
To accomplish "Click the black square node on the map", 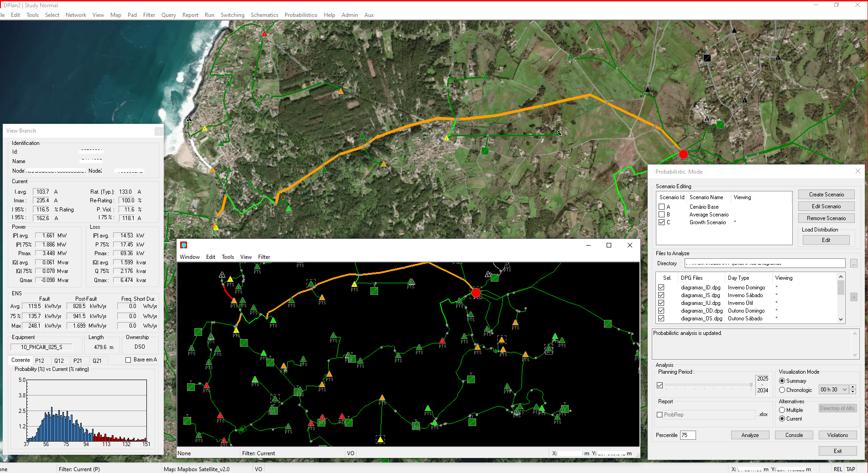I will [x=707, y=58].
